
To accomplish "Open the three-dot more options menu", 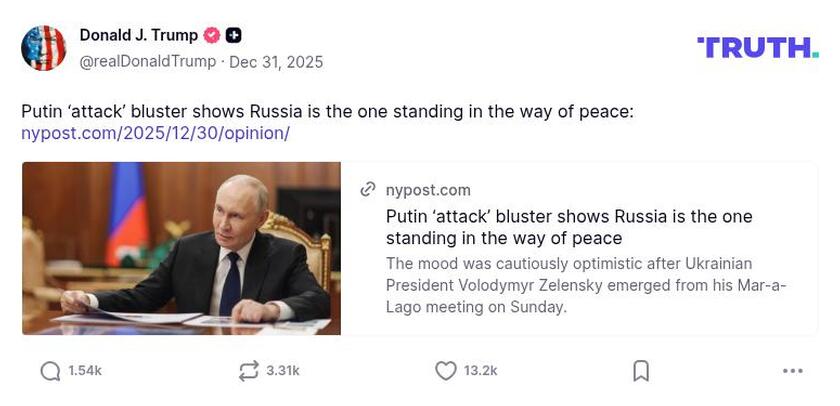I will click(x=793, y=371).
